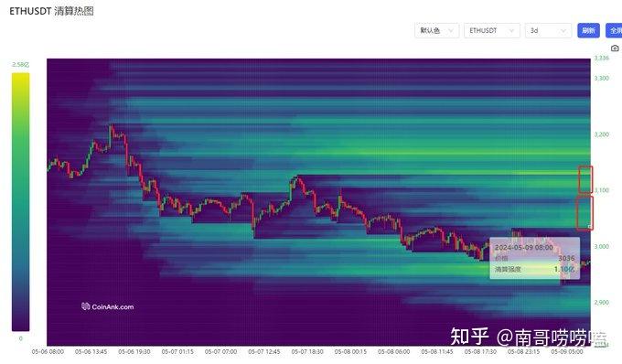Open the 默认色 color theme dropdown
The width and height of the screenshot is (622, 364).
[436, 30]
